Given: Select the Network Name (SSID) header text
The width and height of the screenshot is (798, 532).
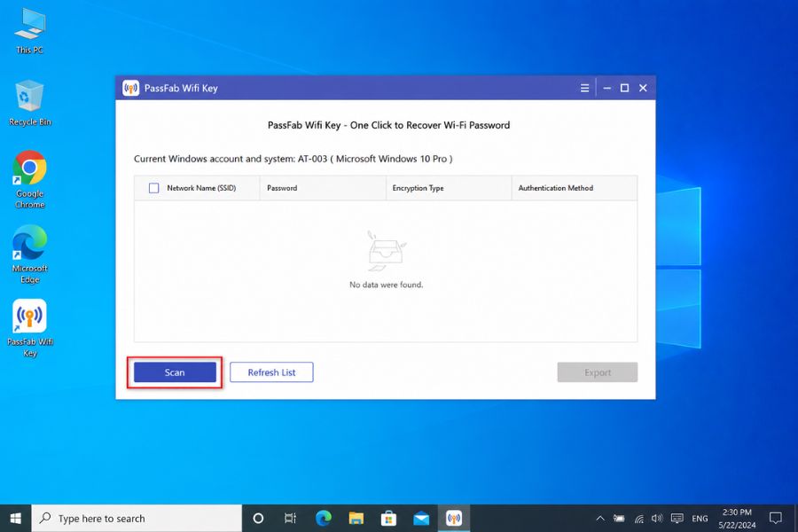Looking at the screenshot, I should coord(201,188).
